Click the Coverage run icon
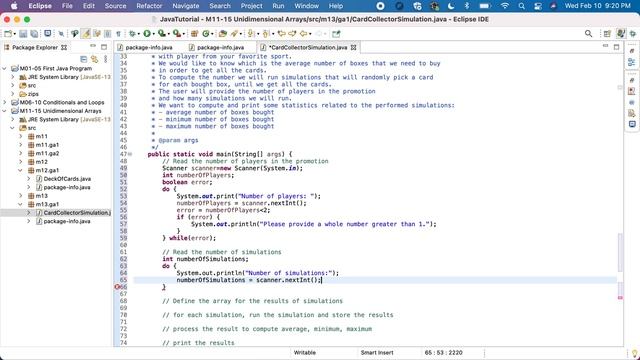 coord(162,34)
